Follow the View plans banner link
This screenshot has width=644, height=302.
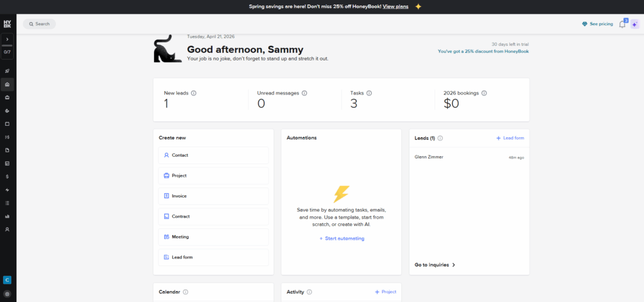click(x=396, y=6)
